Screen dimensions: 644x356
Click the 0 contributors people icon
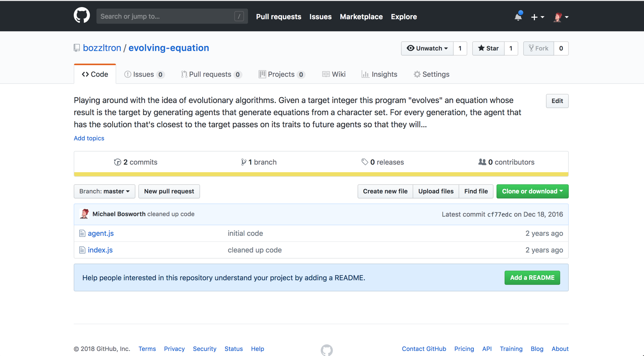(x=482, y=162)
